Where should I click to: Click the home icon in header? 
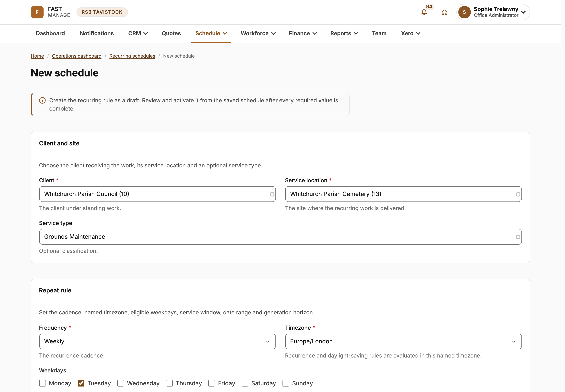click(x=444, y=12)
